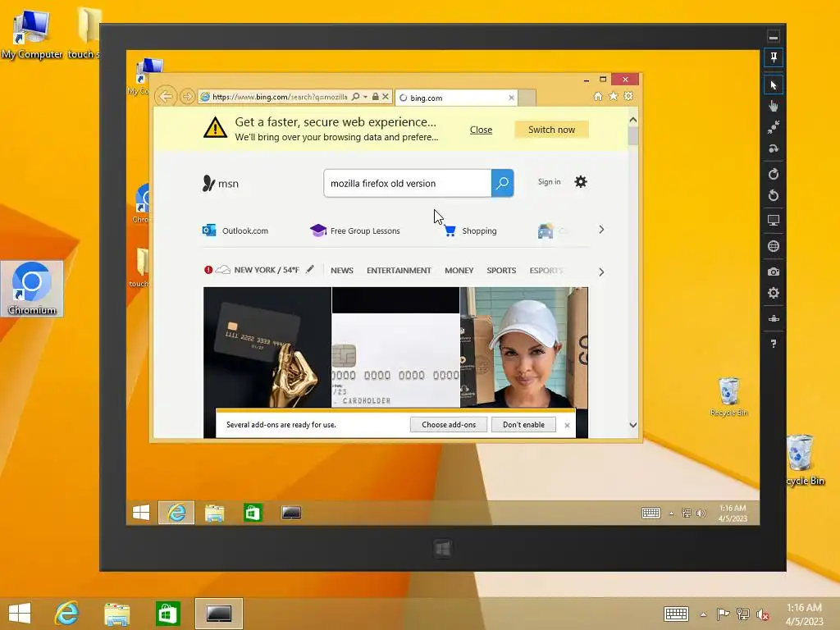Open msn page settings gear
Image resolution: width=840 pixels, height=630 pixels.
point(581,182)
